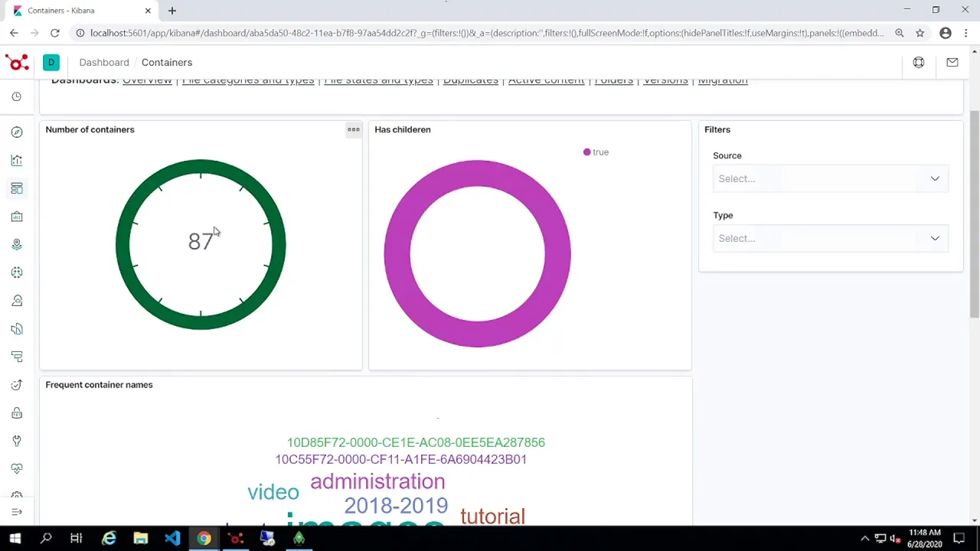980x551 pixels.
Task: Open the Windows notification center
Action: [959, 539]
